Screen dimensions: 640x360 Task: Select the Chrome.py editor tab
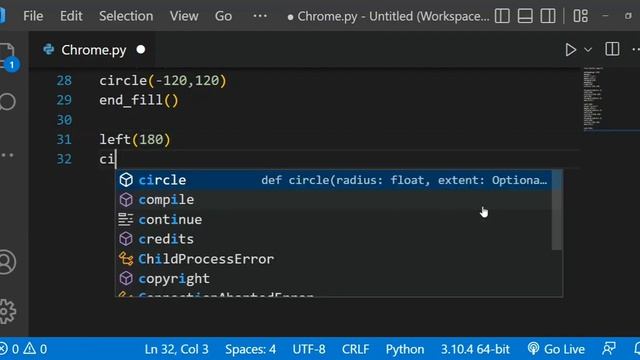point(93,50)
